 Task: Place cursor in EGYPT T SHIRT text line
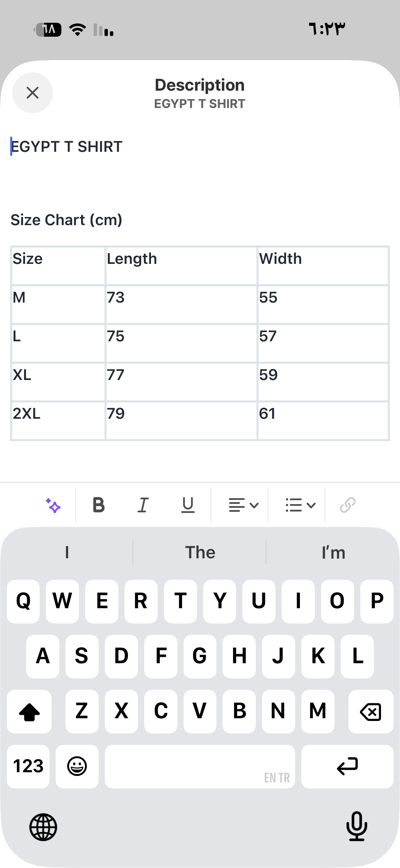coord(66,147)
